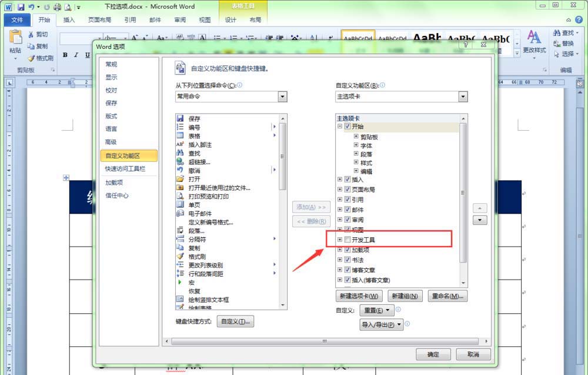
Task: Uncheck the 引用 tab checkbox
Action: point(348,200)
